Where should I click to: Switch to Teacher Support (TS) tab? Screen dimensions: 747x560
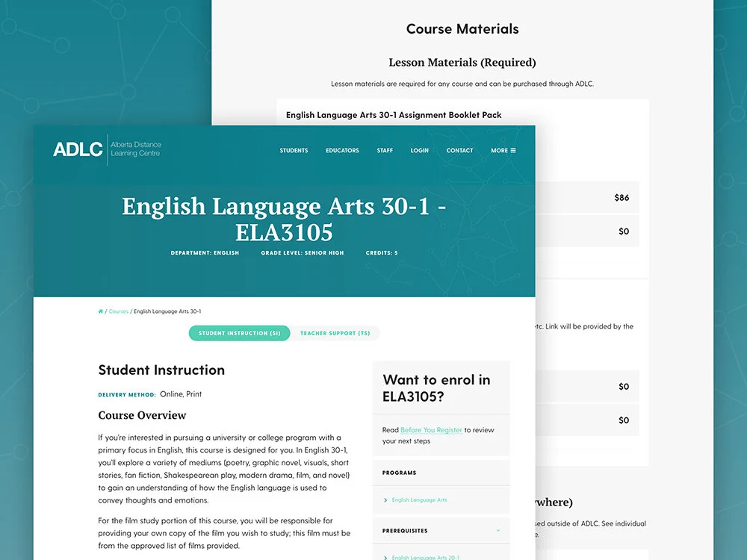335,333
